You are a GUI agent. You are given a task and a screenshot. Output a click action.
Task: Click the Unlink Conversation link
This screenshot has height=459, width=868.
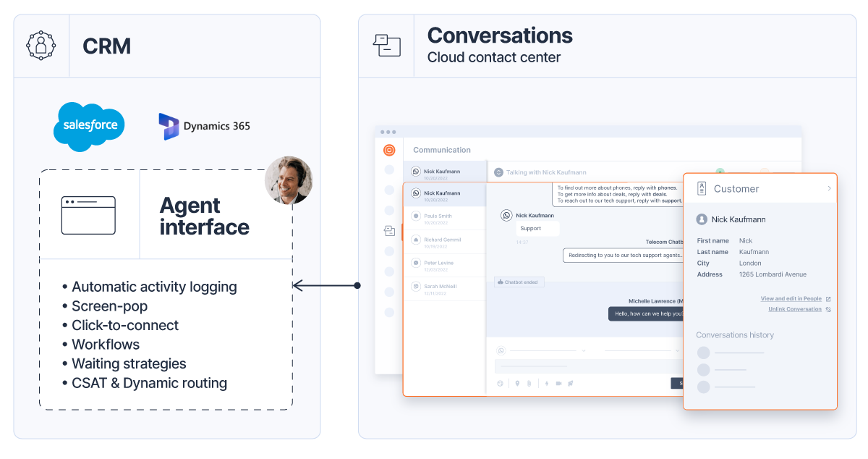[795, 309]
